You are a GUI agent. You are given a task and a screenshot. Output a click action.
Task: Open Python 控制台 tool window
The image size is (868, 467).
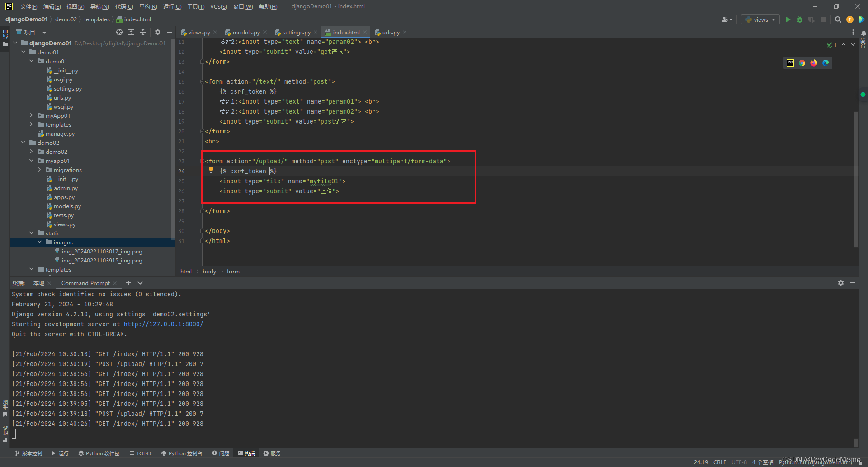pyautogui.click(x=182, y=453)
